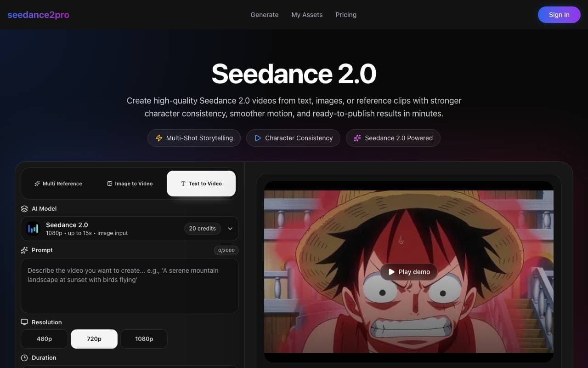The image size is (588, 368).
Task: Click the lightning bolt icon in Multi-Shot badge
Action: click(159, 138)
